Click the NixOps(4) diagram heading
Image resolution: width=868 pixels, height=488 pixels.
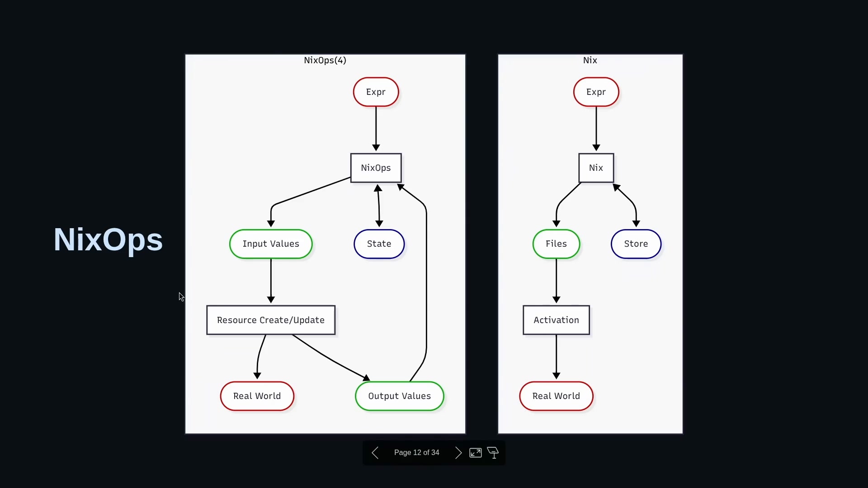coord(325,61)
